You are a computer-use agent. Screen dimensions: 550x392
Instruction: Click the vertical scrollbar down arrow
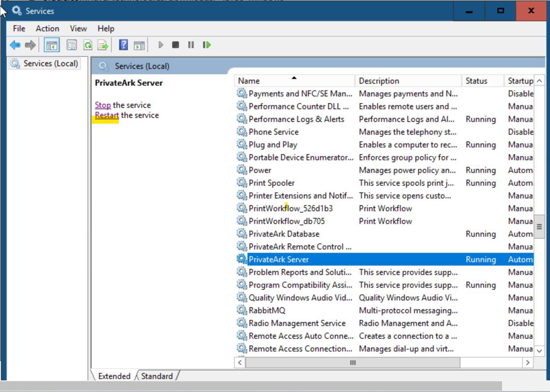point(539,351)
